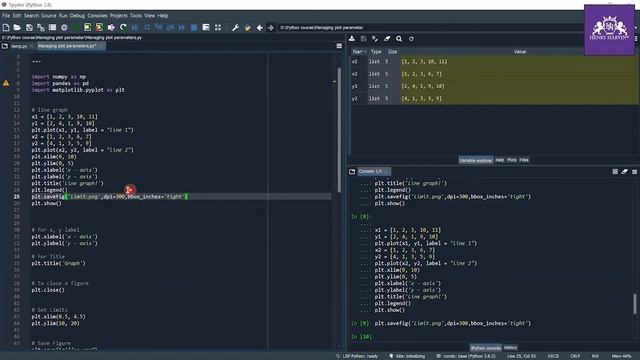Open the View menu
This screenshot has height=360, width=640.
[149, 16]
